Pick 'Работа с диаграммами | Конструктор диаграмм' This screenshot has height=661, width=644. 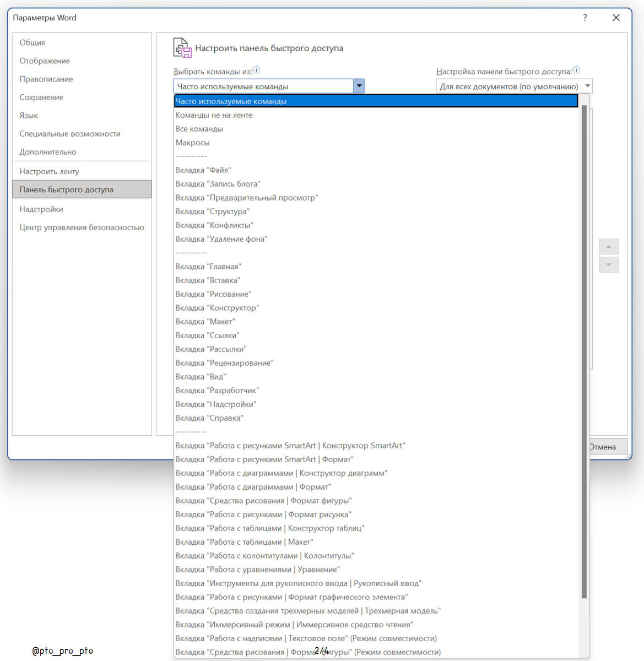pos(377,473)
